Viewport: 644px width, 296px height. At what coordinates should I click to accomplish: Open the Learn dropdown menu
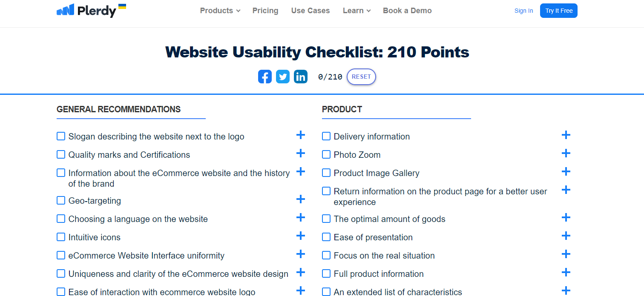356,10
